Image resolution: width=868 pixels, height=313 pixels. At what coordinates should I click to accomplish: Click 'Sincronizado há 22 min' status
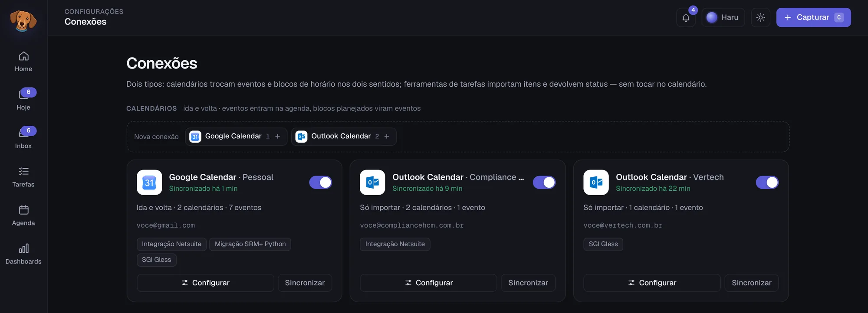[653, 189]
